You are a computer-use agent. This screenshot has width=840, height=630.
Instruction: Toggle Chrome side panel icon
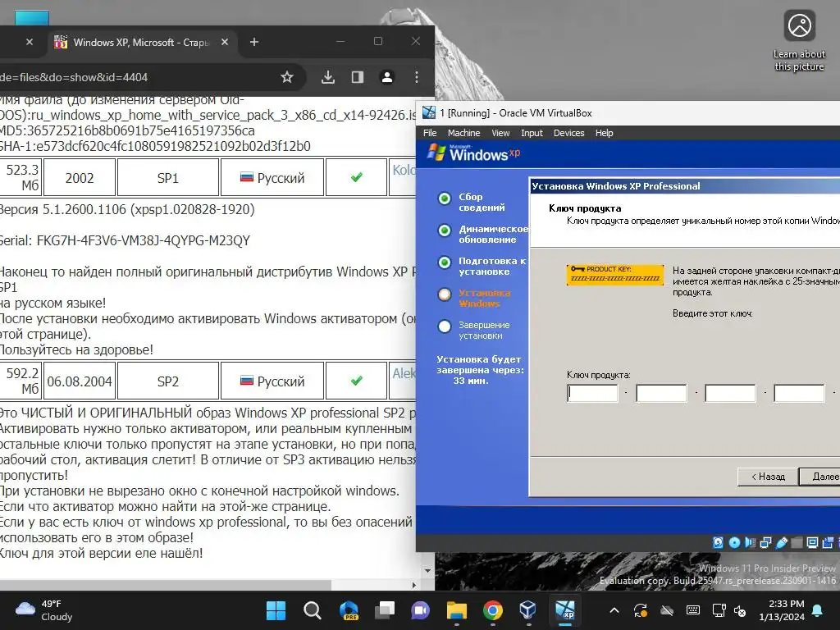[358, 77]
